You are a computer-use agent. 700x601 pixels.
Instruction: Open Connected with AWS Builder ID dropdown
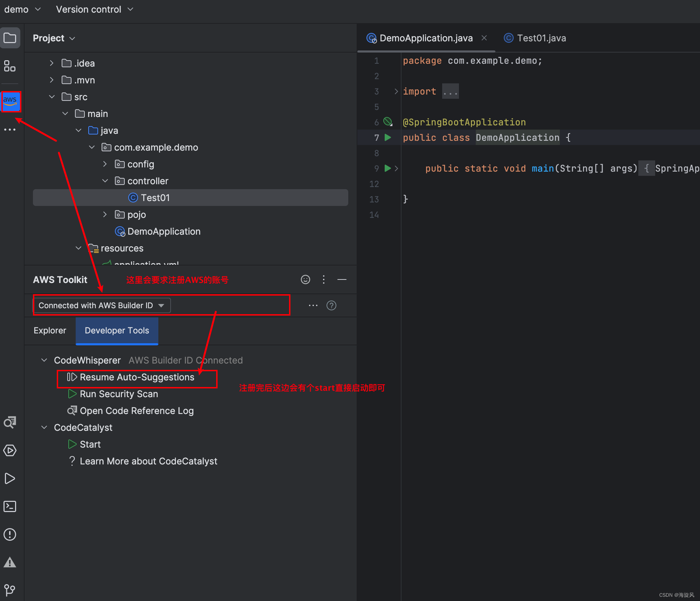(x=102, y=305)
